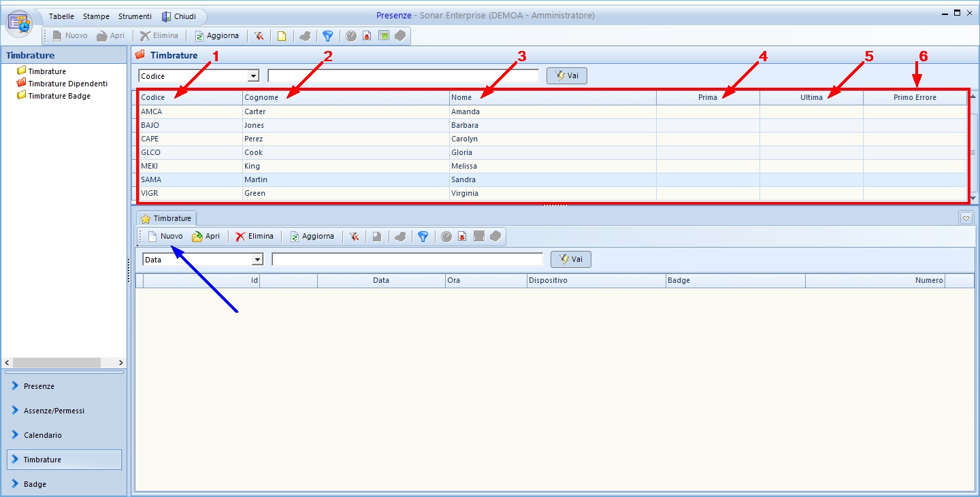The height and width of the screenshot is (497, 980).
Task: Expand the chevron menu right of Timbrature tab
Action: pyautogui.click(x=966, y=218)
